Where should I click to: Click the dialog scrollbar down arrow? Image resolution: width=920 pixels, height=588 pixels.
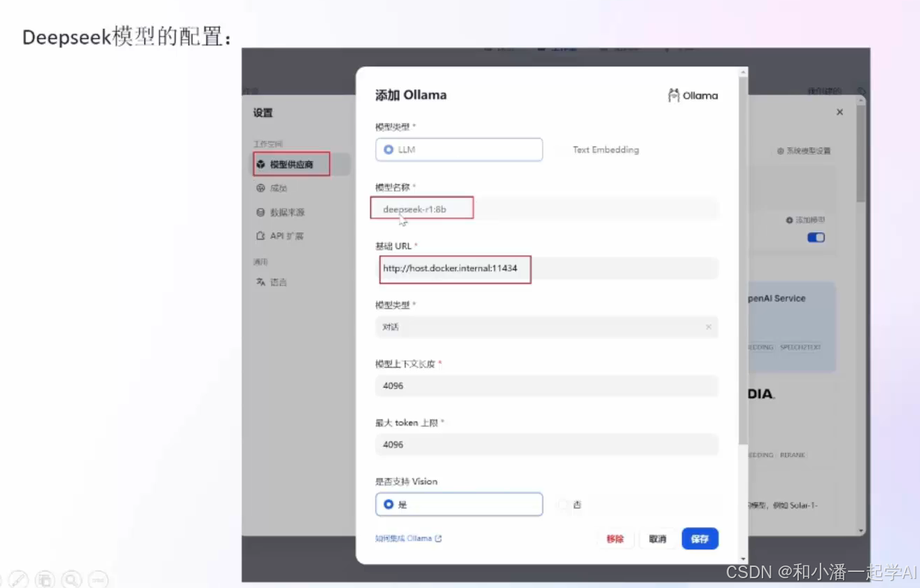pyautogui.click(x=743, y=560)
